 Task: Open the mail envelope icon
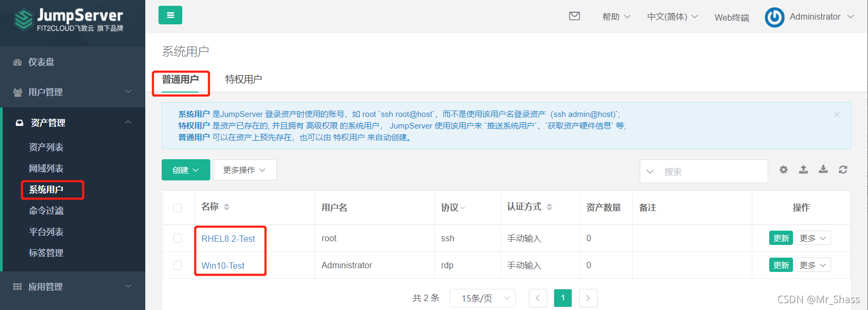(x=574, y=16)
